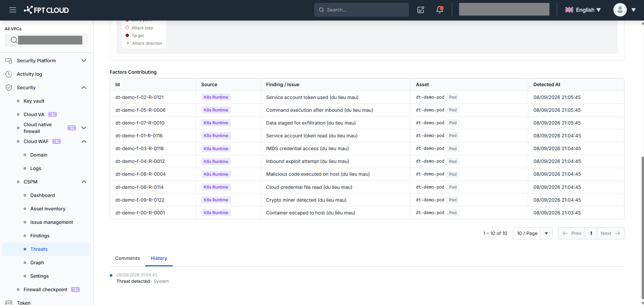Screen dimensions: 644x305
Task: Click the Activity log clock icon
Action: pyautogui.click(x=9, y=74)
